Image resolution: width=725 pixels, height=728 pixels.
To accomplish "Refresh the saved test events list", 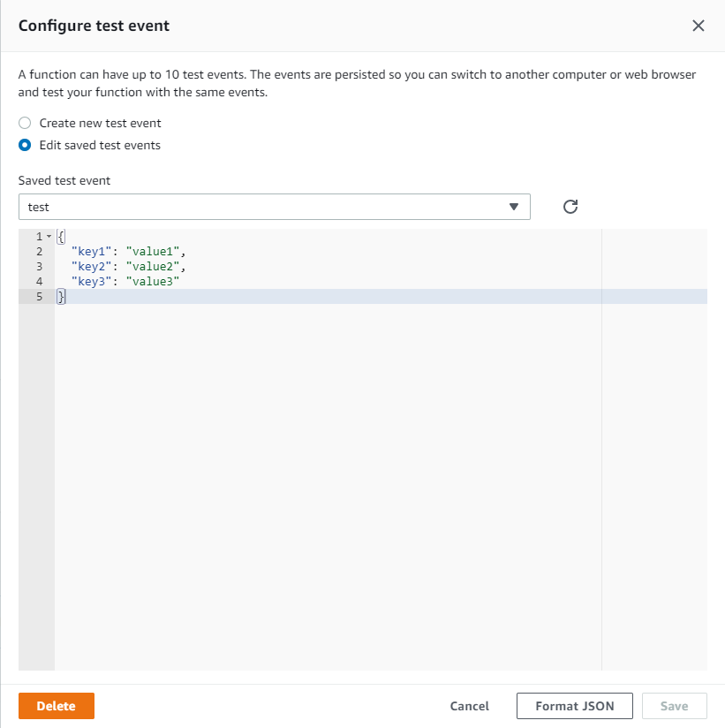I will click(570, 206).
